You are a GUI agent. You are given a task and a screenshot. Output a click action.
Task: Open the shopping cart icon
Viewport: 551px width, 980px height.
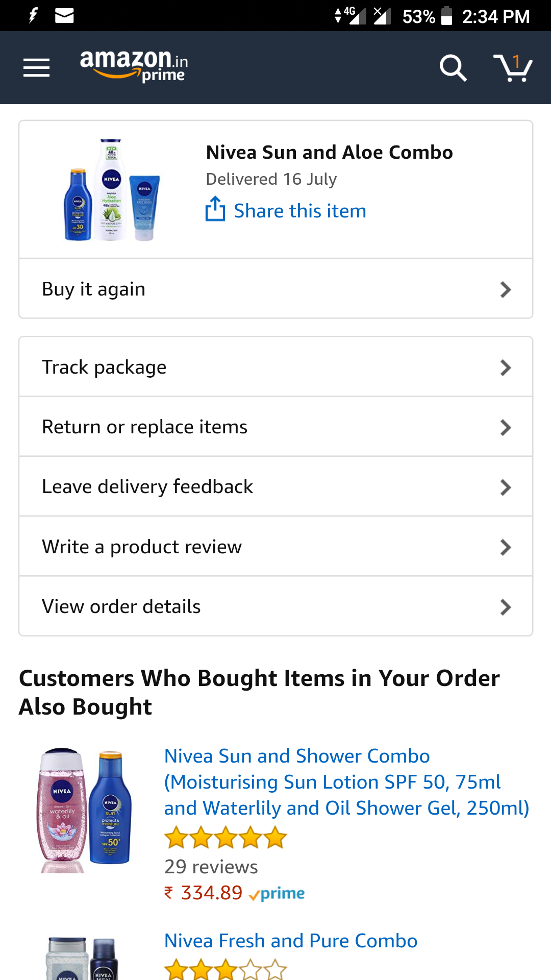pos(512,68)
